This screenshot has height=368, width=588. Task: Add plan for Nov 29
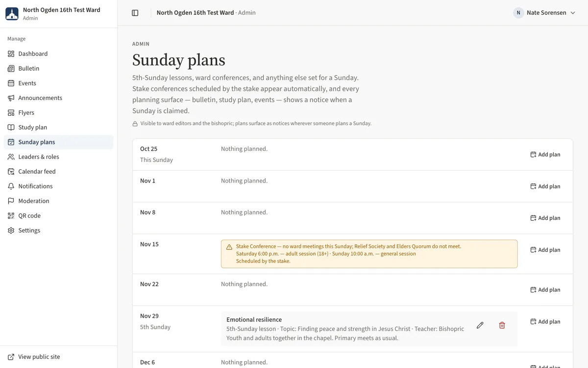click(545, 322)
